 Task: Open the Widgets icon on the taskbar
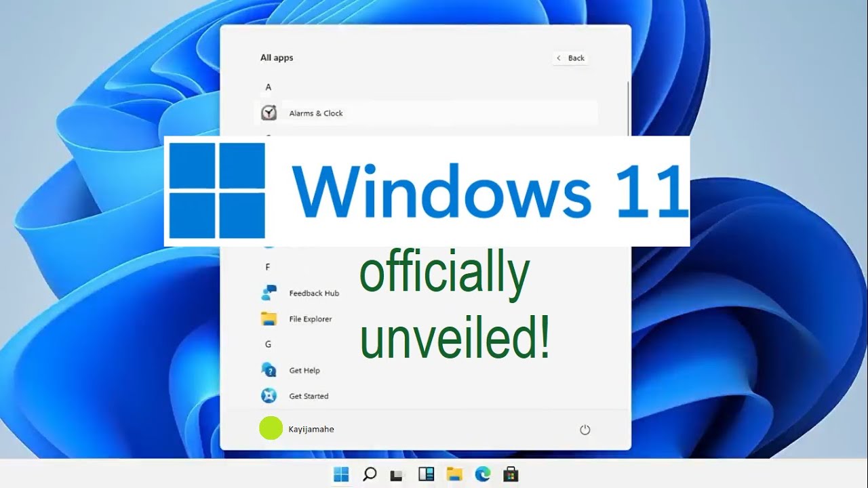[x=426, y=474]
